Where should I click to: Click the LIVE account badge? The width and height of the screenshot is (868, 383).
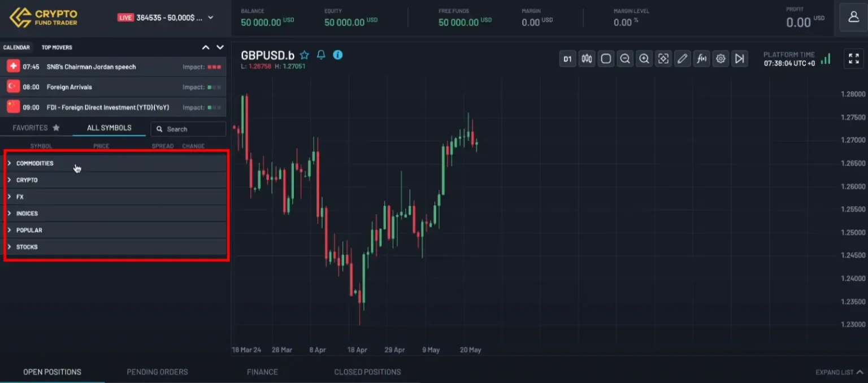[x=125, y=18]
